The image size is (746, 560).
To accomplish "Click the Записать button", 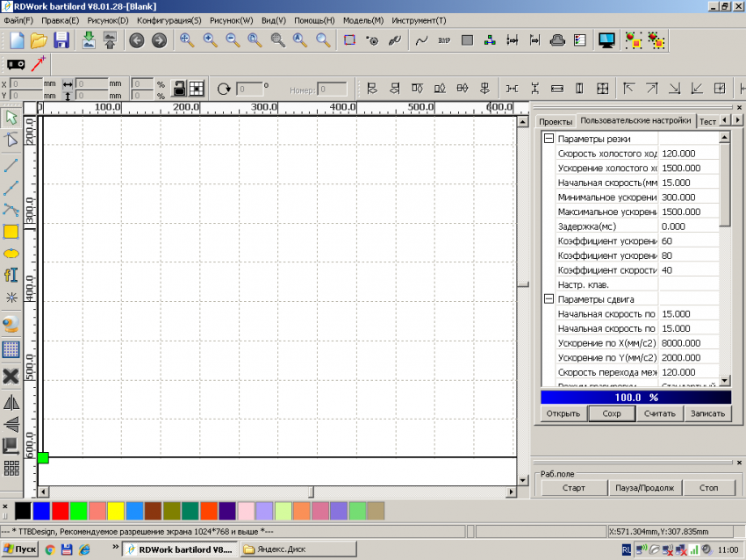I will point(707,413).
